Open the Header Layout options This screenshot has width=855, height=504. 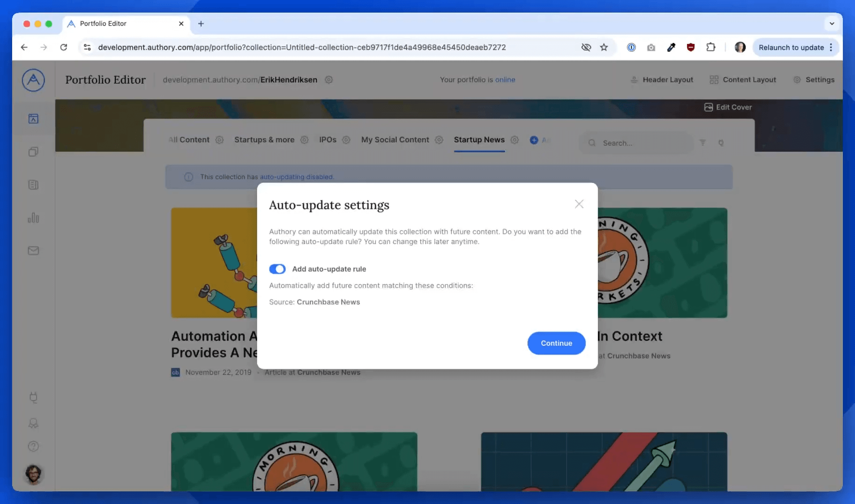662,80
